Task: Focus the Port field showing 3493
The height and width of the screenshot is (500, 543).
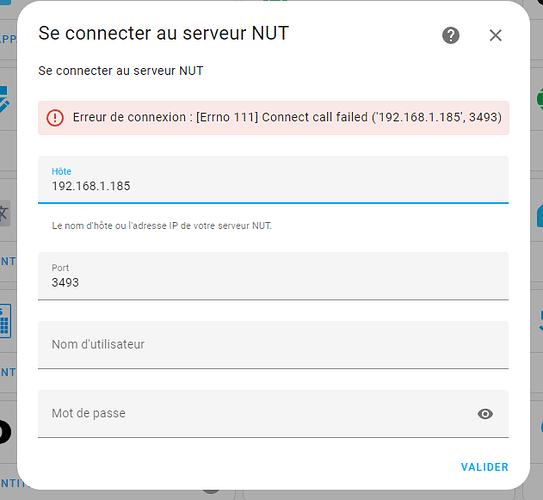Action: 273,276
